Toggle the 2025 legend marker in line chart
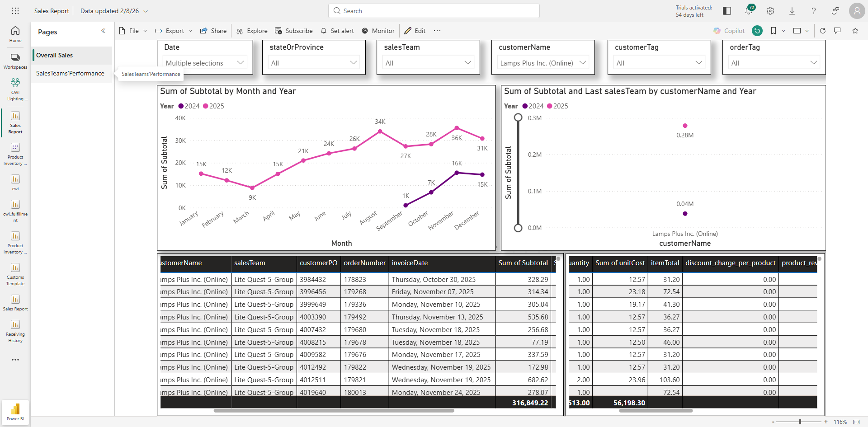This screenshot has width=868, height=427. pos(206,106)
